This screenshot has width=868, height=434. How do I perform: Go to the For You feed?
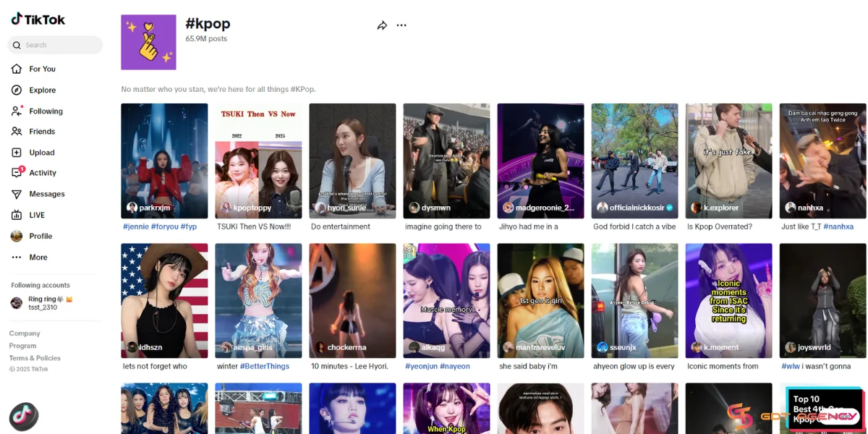[42, 69]
